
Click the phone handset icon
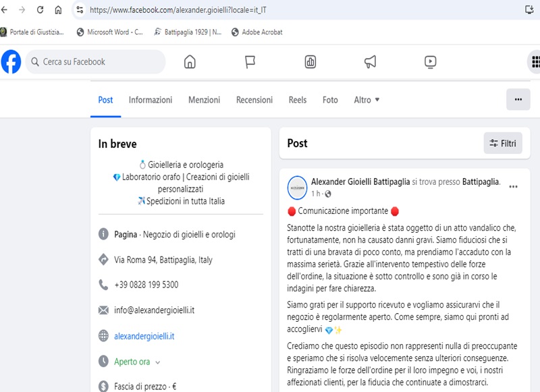click(x=103, y=285)
